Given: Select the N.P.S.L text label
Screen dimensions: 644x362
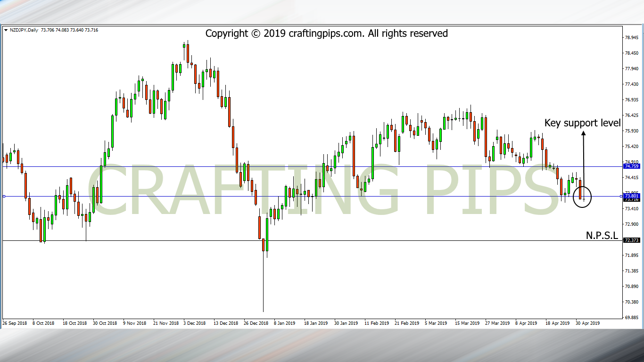Looking at the screenshot, I should pyautogui.click(x=602, y=236).
